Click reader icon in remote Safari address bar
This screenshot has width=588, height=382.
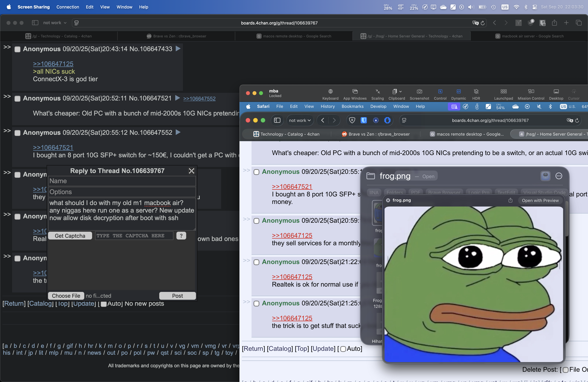[x=404, y=120]
